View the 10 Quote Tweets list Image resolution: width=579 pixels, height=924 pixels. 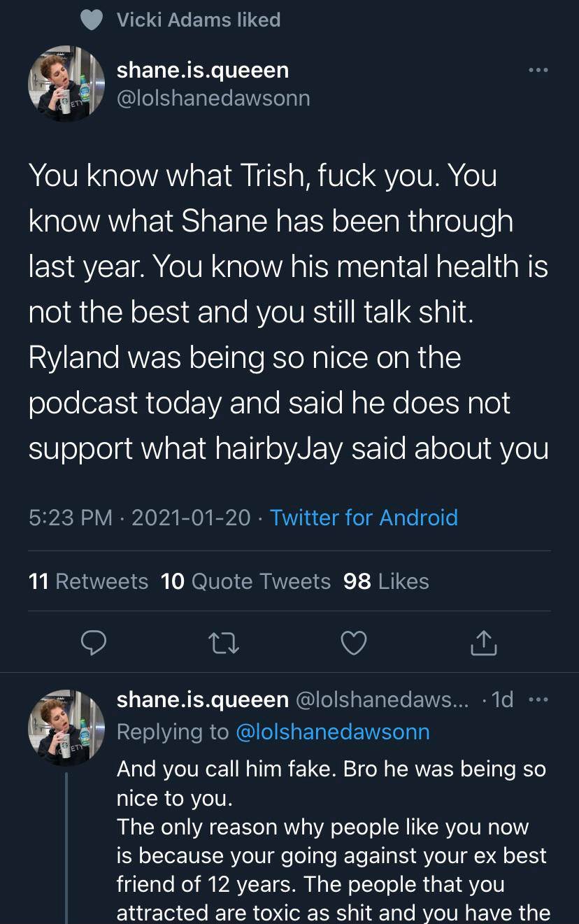click(245, 581)
